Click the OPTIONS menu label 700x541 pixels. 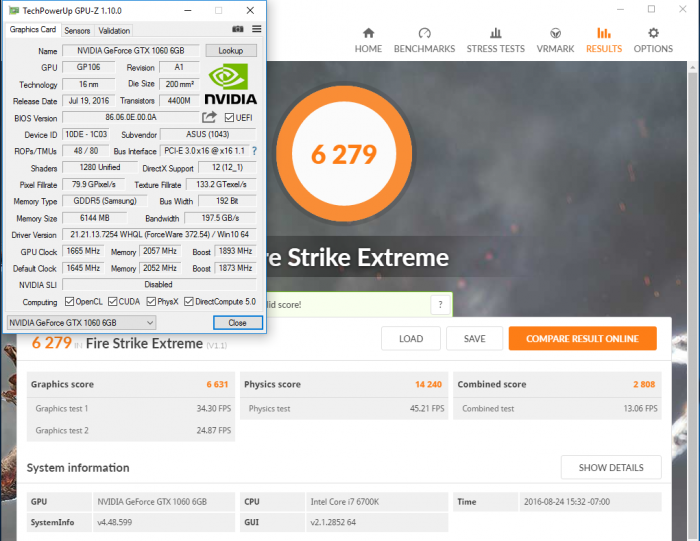[653, 49]
